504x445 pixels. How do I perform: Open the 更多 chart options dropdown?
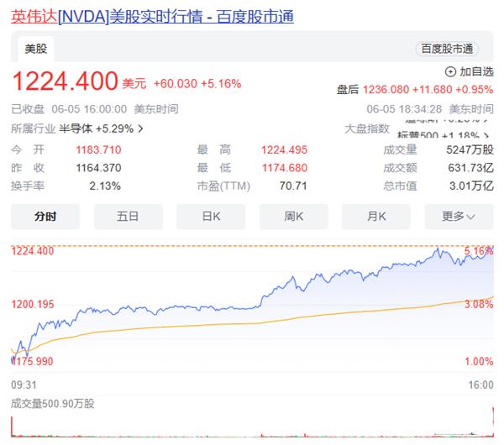[459, 217]
